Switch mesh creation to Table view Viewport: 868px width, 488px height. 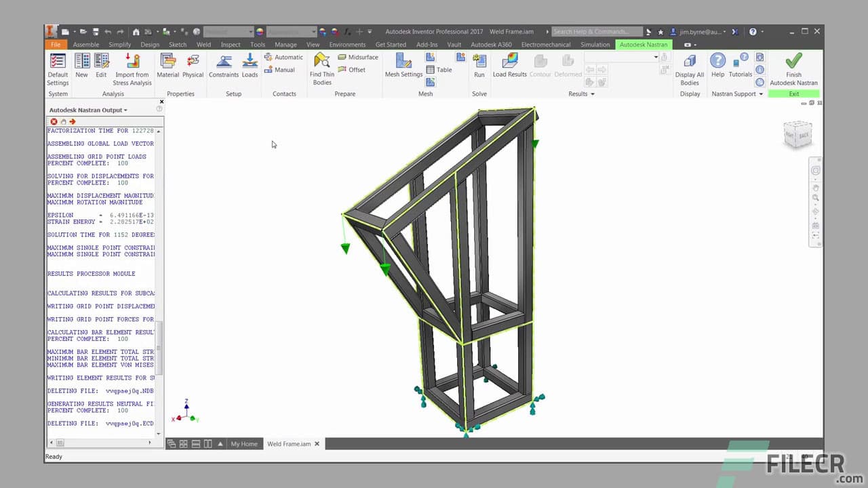(x=439, y=69)
